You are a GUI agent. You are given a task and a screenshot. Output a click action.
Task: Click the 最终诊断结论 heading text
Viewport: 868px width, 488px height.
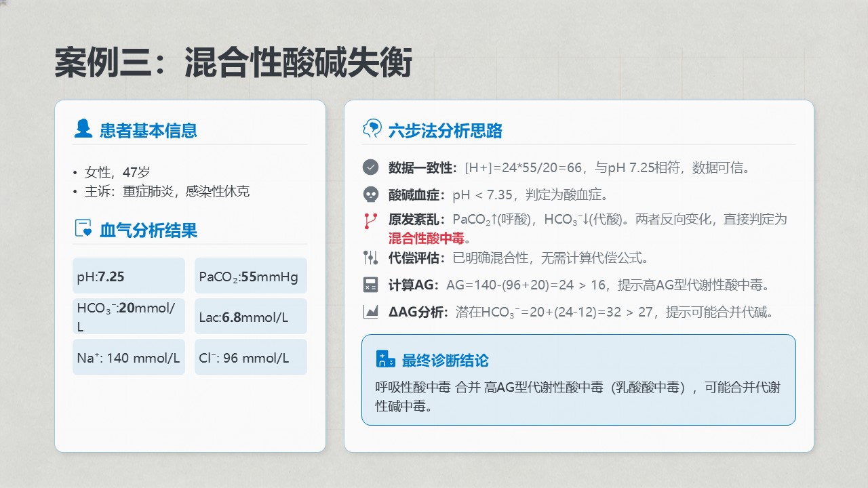pyautogui.click(x=445, y=360)
